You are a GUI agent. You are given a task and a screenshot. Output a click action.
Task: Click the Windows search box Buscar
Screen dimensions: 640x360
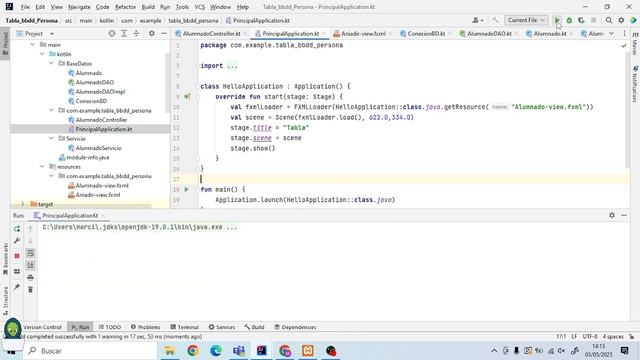pos(91,351)
